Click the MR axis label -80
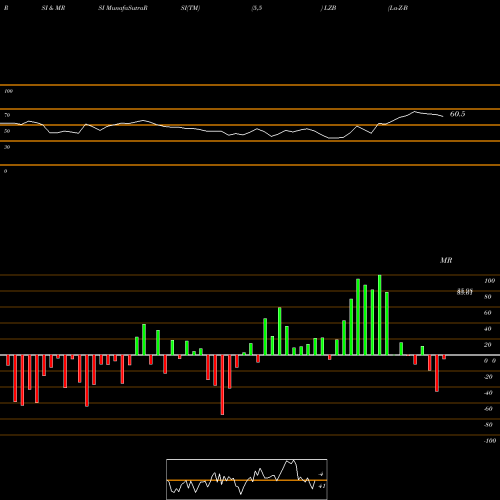Image resolution: width=500 pixels, height=500 pixels. coord(488,425)
